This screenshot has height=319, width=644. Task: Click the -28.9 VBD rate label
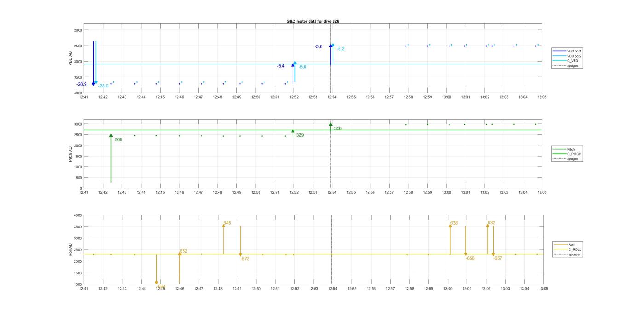click(81, 84)
